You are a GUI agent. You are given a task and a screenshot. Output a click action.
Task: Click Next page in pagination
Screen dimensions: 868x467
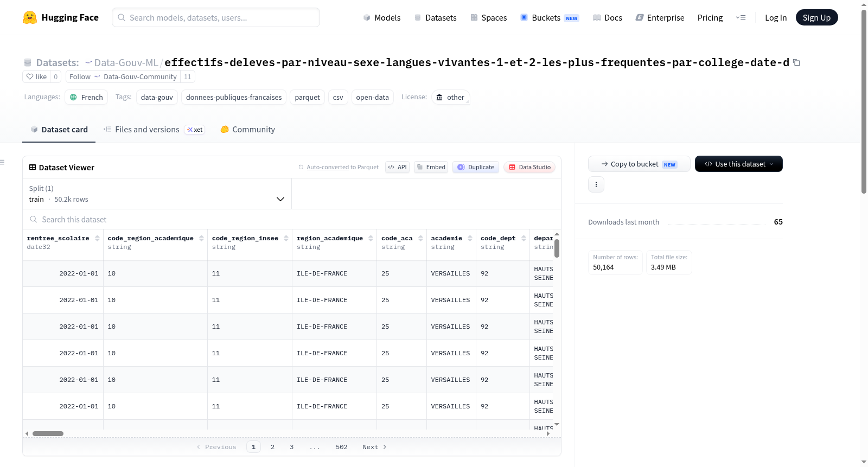coord(374,447)
